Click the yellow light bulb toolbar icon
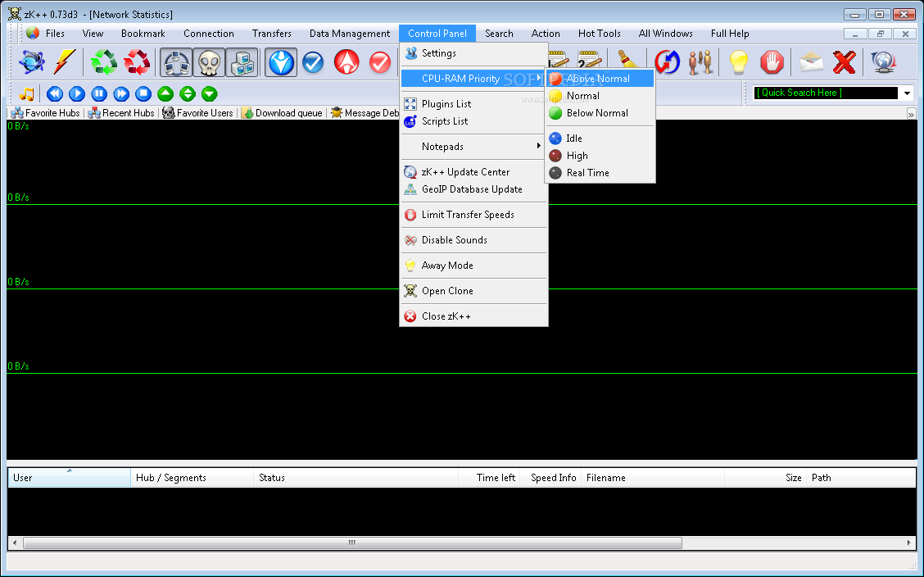The height and width of the screenshot is (577, 924). (738, 62)
